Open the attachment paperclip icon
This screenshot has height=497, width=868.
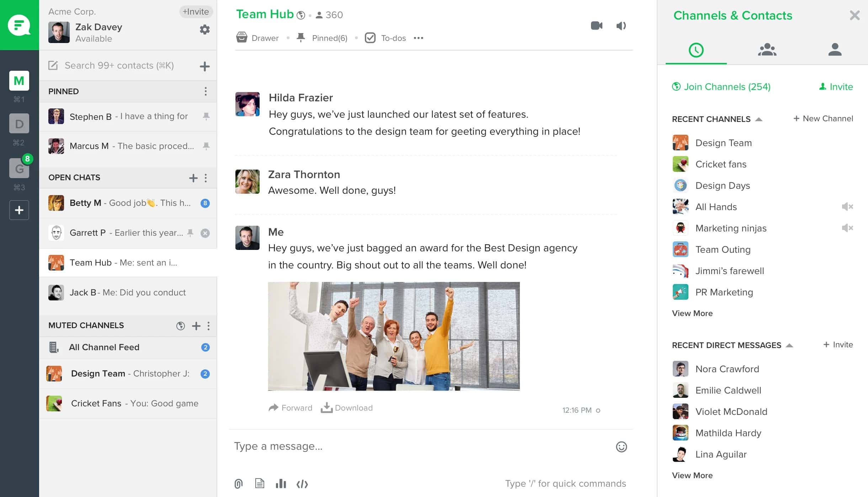tap(239, 483)
